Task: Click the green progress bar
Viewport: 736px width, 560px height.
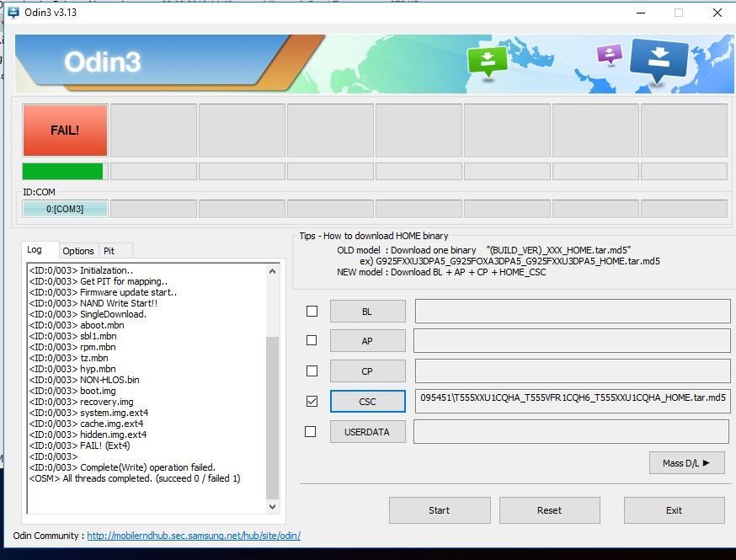Action: click(x=62, y=171)
